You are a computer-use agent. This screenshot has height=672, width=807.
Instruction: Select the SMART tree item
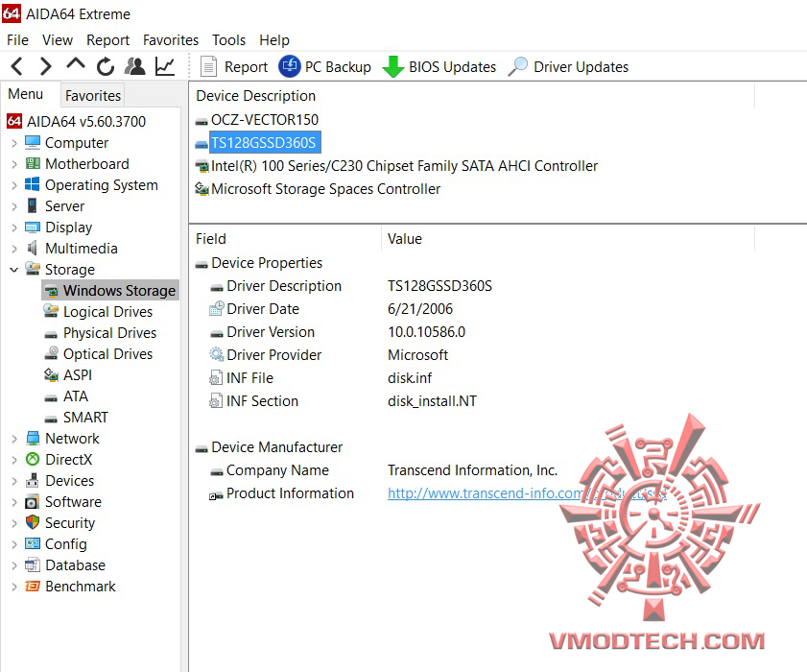pos(85,417)
